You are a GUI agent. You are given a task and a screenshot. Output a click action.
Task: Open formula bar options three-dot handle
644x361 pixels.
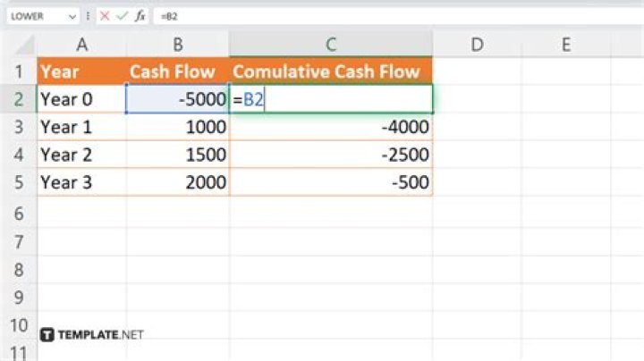tap(88, 16)
